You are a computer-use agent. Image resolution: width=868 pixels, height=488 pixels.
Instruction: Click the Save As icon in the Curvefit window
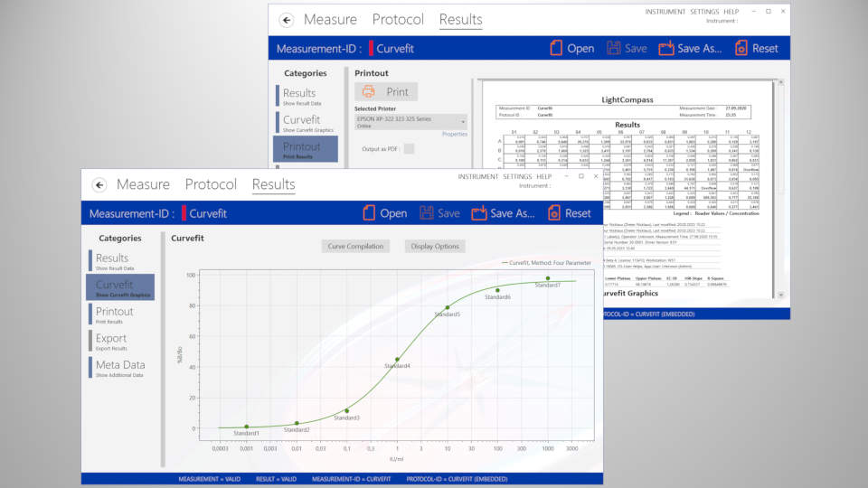tap(479, 213)
